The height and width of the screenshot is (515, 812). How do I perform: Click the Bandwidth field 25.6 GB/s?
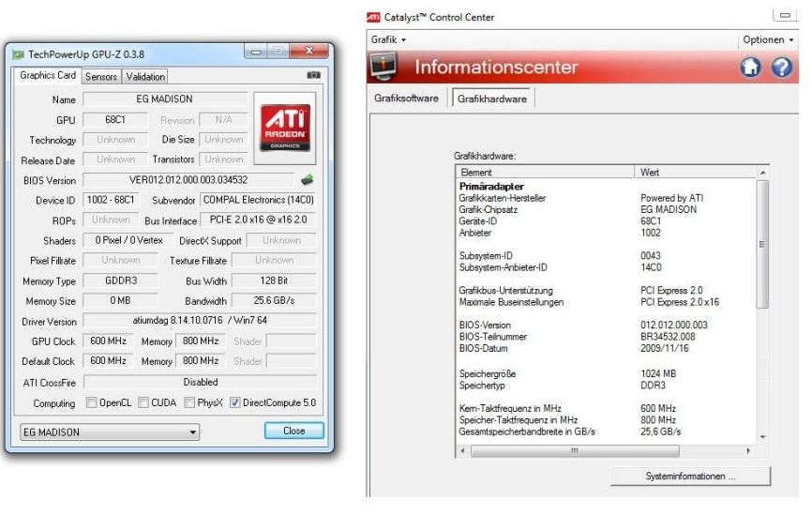tap(274, 300)
